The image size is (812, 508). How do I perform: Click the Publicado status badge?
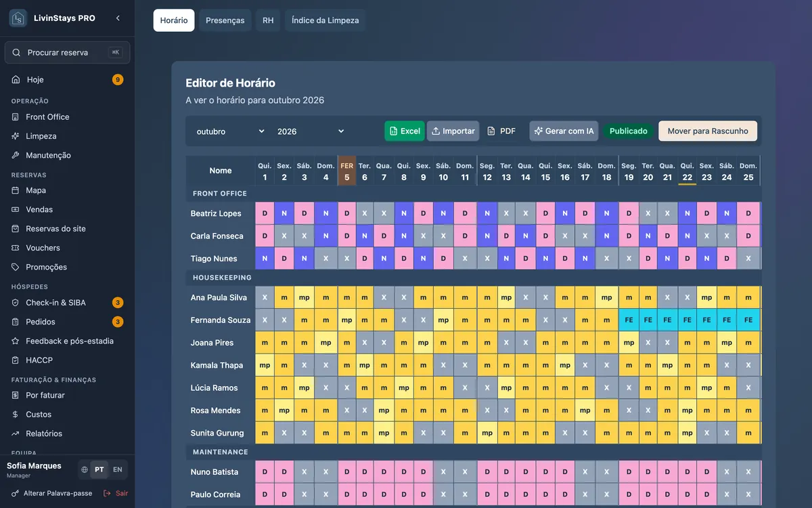click(629, 131)
